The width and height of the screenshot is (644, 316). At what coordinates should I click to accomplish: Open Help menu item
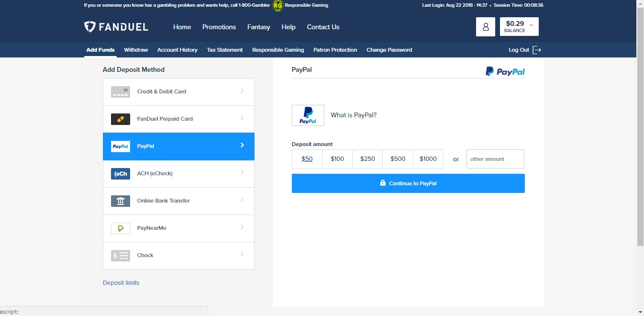(289, 27)
